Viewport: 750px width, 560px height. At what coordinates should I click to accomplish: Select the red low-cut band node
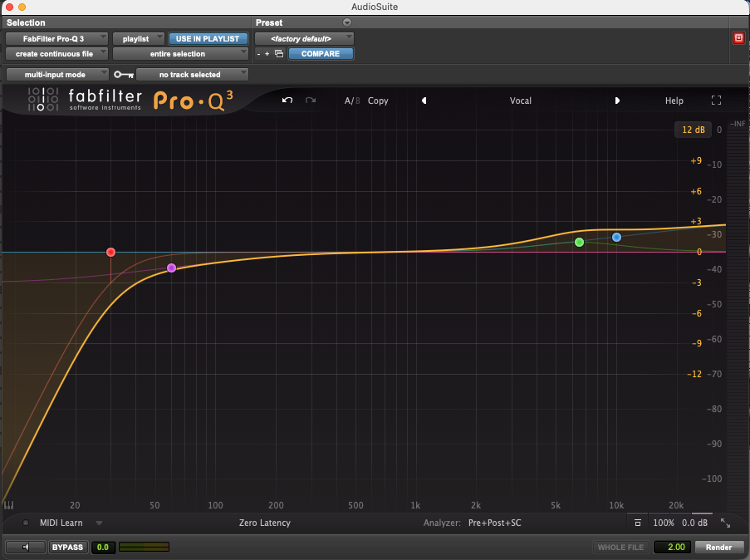[x=110, y=253]
